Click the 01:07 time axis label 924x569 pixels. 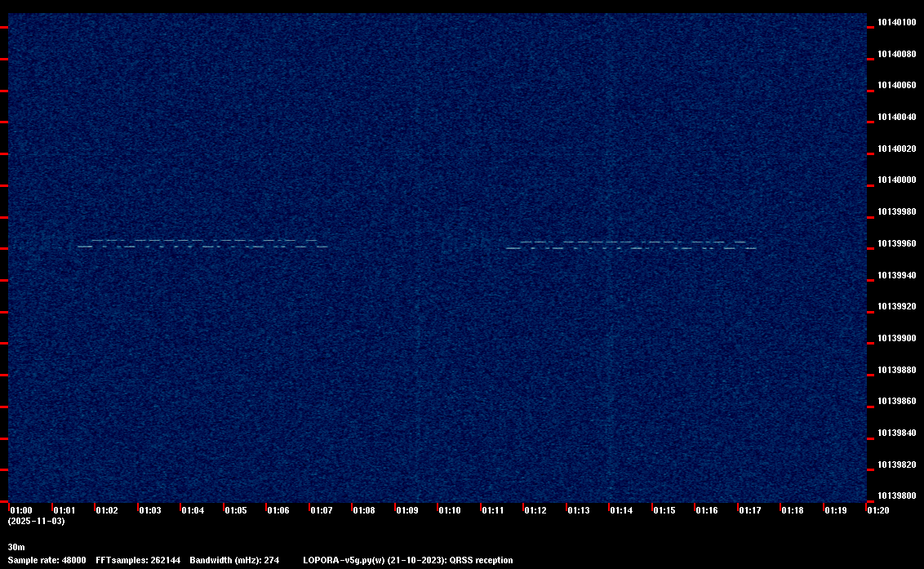click(x=321, y=510)
